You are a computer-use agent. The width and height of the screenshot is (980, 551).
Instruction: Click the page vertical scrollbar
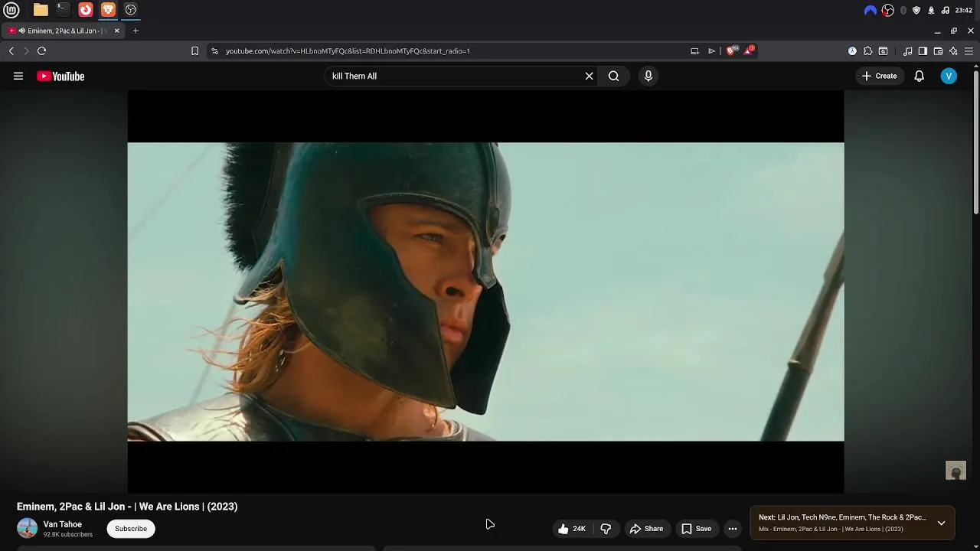(975, 143)
